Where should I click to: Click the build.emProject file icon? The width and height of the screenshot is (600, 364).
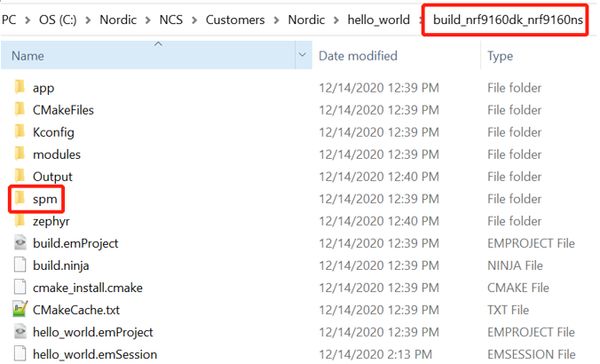[x=20, y=243]
